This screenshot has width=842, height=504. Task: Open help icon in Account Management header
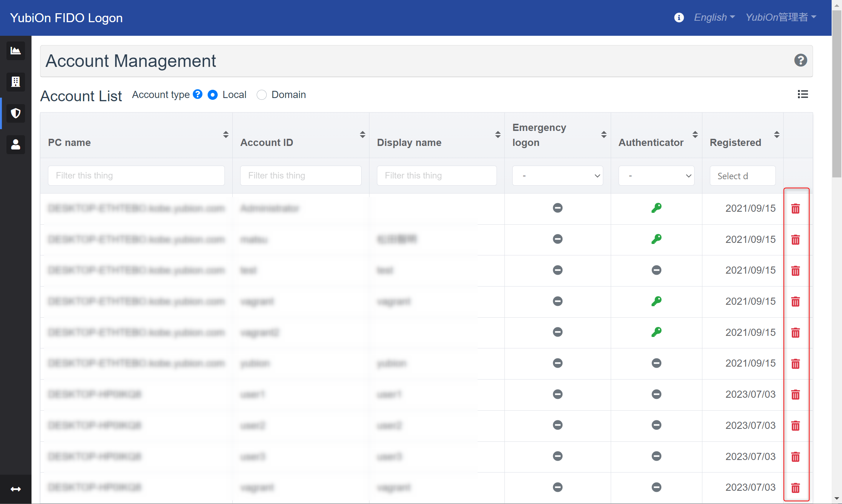pyautogui.click(x=800, y=60)
